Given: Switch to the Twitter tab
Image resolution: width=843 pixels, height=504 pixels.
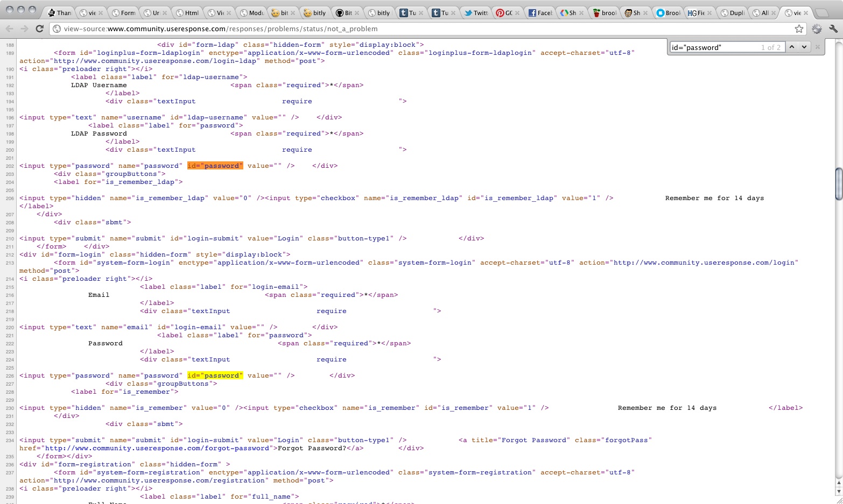Looking at the screenshot, I should point(475,13).
